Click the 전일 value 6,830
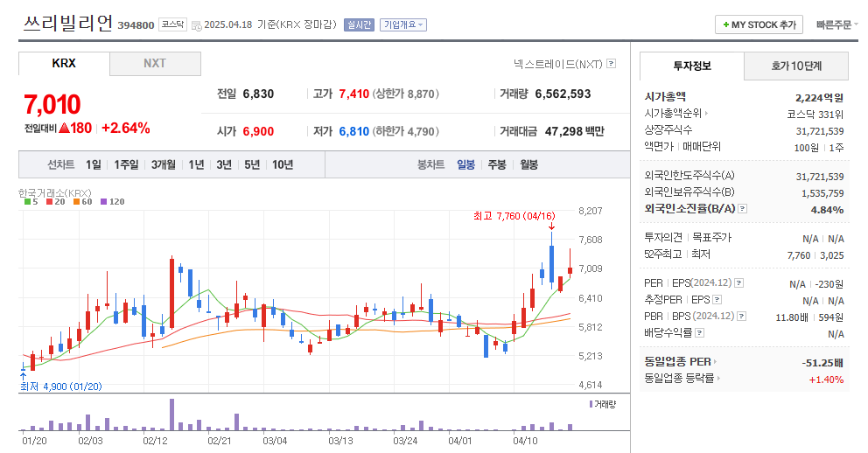The height and width of the screenshot is (453, 868). pos(258,94)
